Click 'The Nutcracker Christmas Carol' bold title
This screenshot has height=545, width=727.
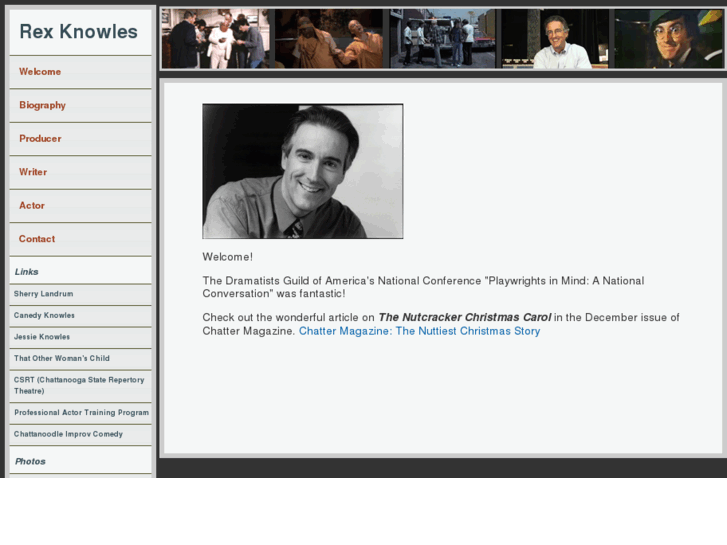point(465,318)
